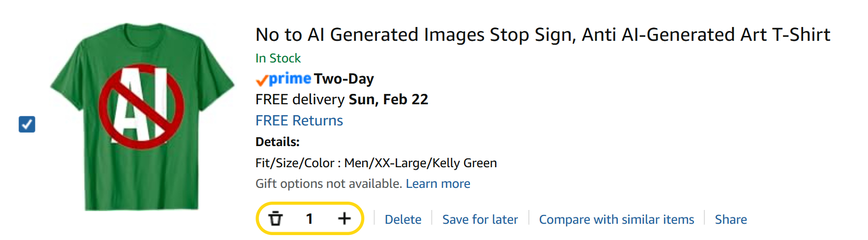Open the "No to AI Generated Images" product title

pos(543,35)
